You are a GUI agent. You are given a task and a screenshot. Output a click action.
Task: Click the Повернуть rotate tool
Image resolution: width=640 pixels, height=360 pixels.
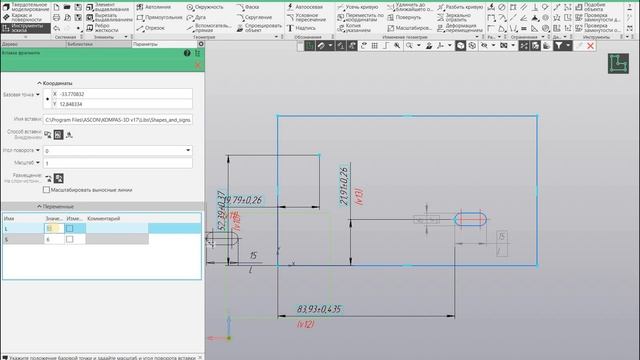click(404, 18)
